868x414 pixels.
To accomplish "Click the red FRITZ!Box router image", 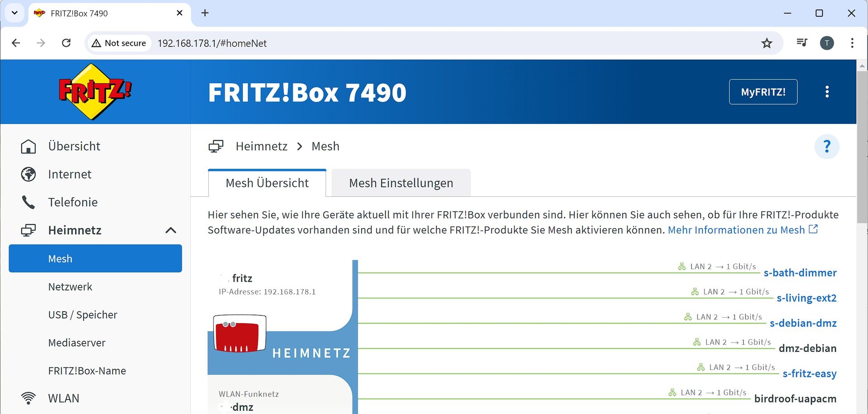I will click(x=240, y=333).
